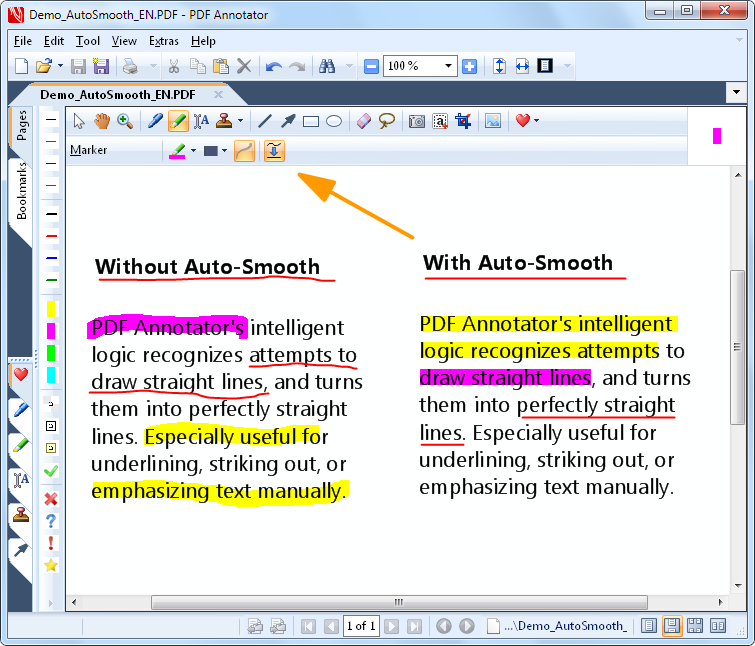Open the Tool menu

tap(88, 41)
